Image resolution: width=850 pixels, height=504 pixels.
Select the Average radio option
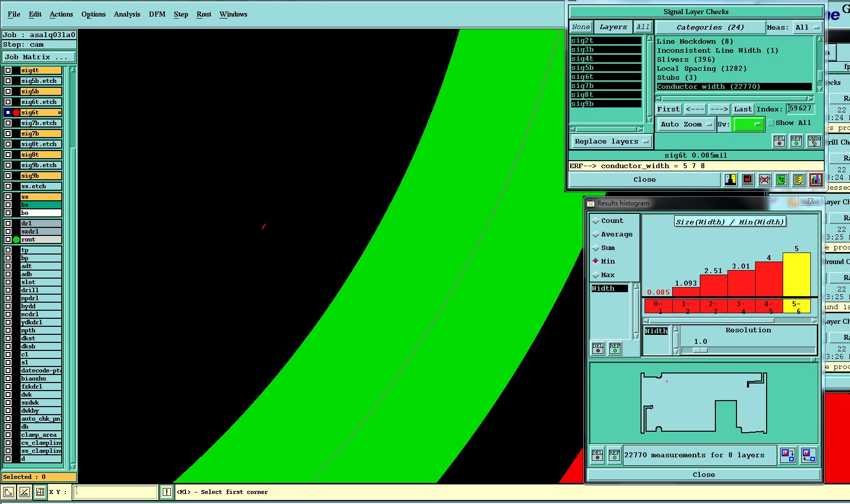[596, 234]
